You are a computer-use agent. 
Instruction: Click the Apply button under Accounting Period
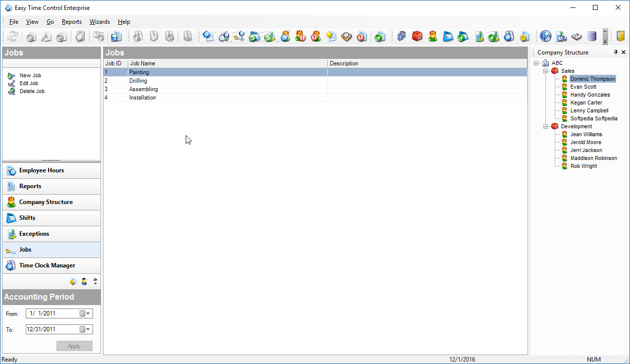point(74,346)
